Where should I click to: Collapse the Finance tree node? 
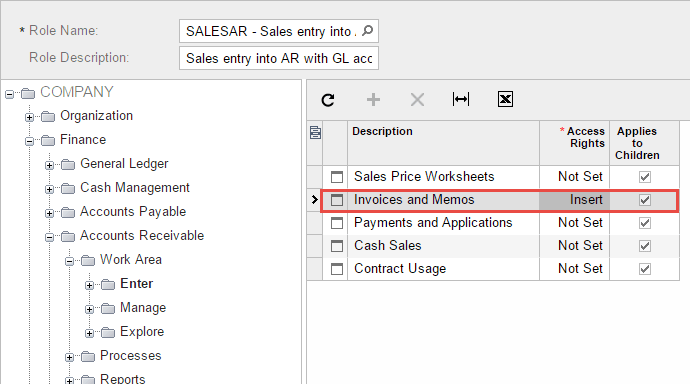pos(29,141)
